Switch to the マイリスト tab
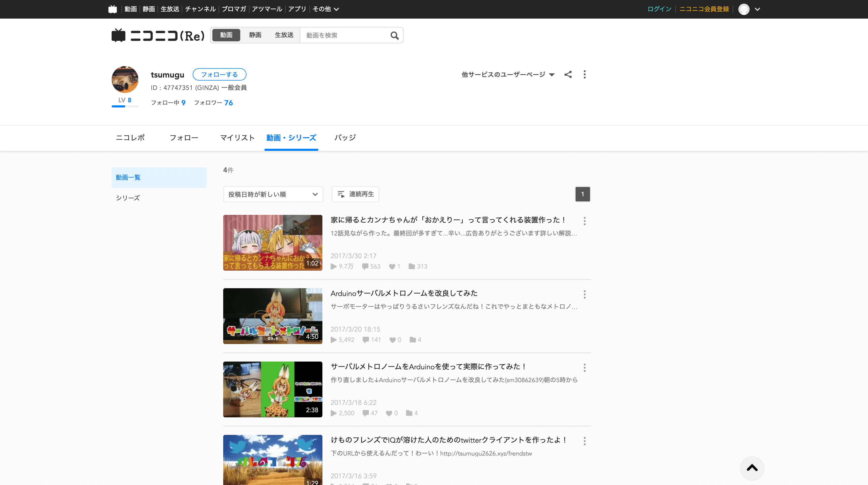Screen dimensions: 868x485 [x=237, y=138]
